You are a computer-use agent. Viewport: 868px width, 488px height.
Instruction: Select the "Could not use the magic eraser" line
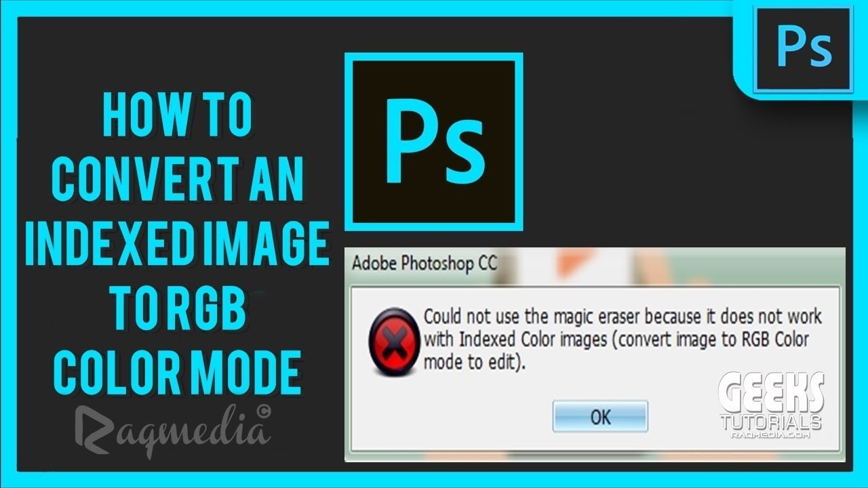point(623,317)
